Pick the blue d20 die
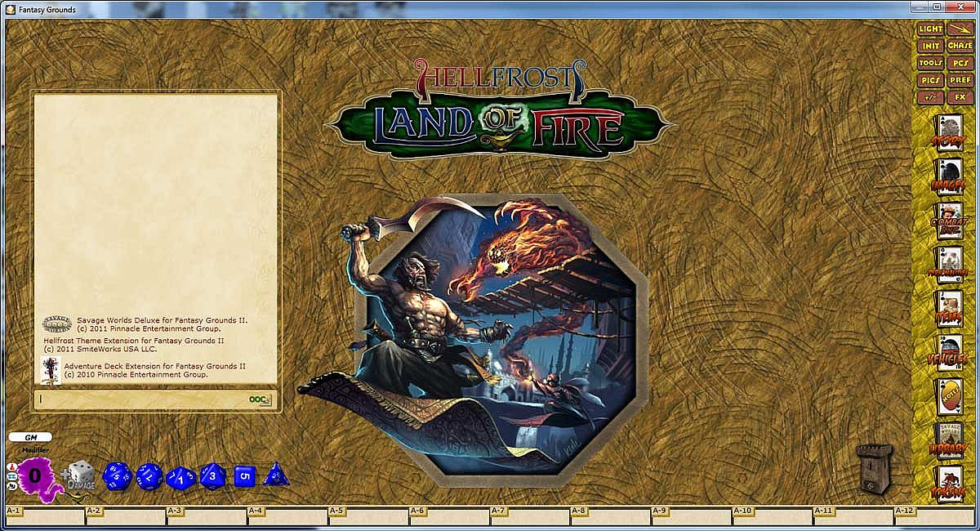The height and width of the screenshot is (531, 980). coord(117,476)
